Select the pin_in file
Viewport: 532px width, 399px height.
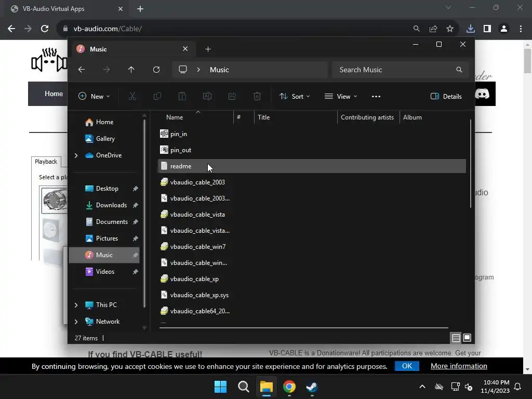click(x=312, y=134)
